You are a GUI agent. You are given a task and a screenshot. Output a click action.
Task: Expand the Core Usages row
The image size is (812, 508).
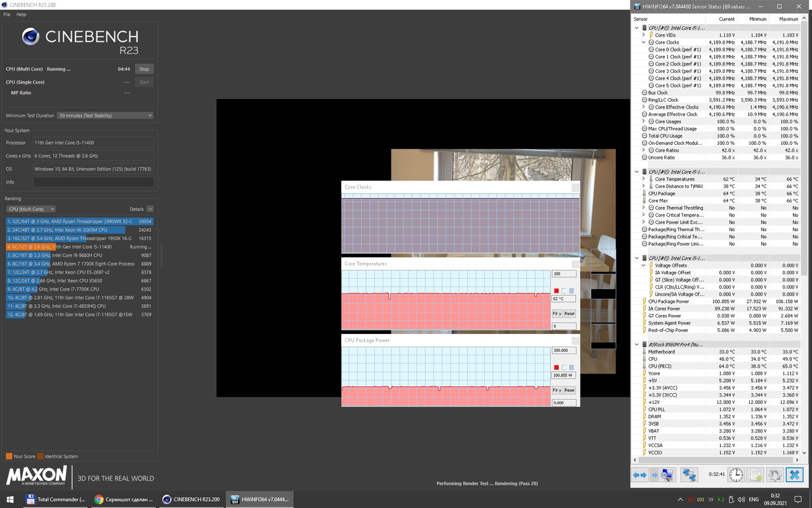pos(643,121)
